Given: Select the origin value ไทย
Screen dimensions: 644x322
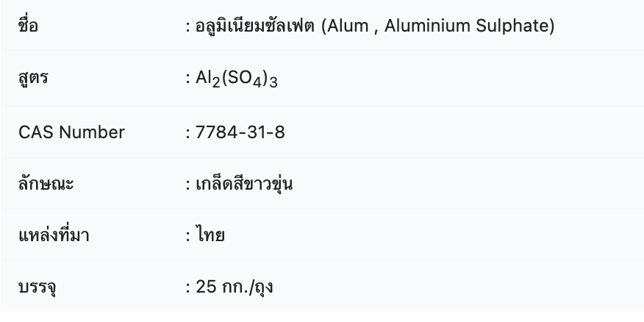Looking at the screenshot, I should pos(210,235).
